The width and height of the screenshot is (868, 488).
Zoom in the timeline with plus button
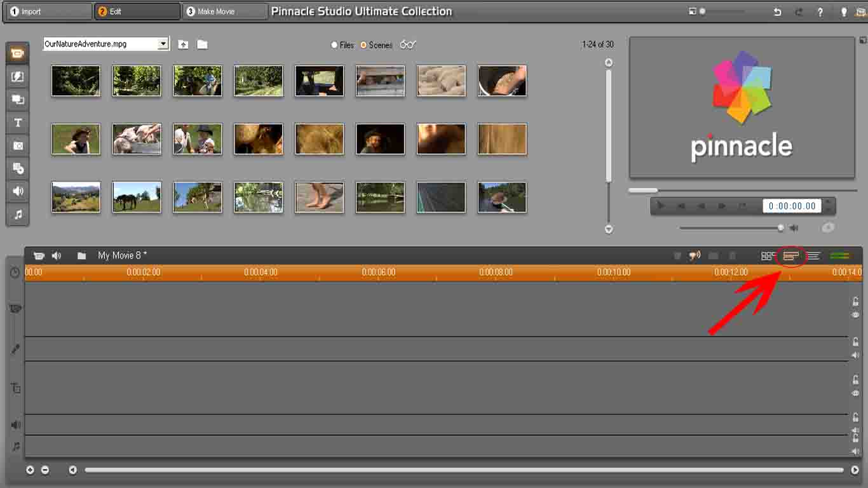click(x=30, y=470)
